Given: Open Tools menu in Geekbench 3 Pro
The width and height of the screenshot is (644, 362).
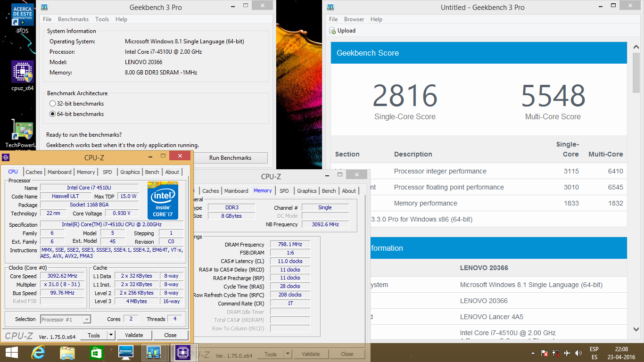Looking at the screenshot, I should coord(102,19).
